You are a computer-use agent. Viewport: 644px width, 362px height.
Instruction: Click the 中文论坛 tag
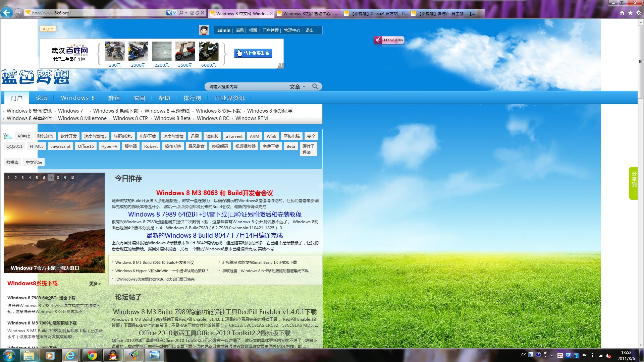34,163
